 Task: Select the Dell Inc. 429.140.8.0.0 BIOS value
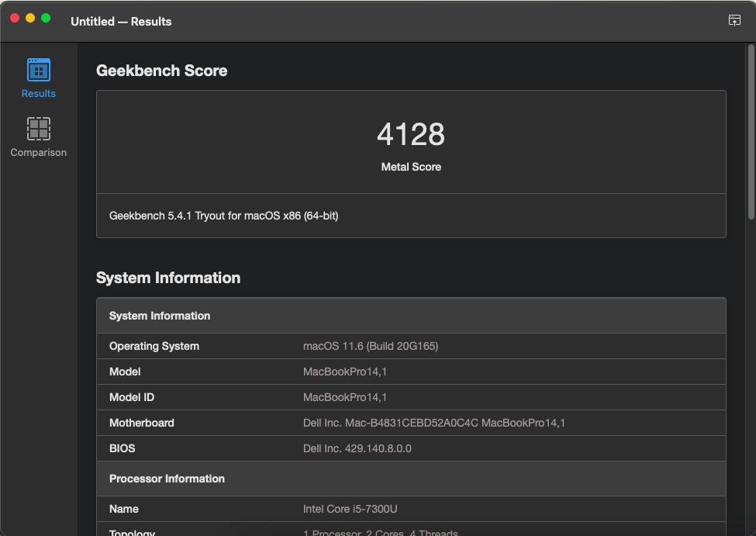357,448
